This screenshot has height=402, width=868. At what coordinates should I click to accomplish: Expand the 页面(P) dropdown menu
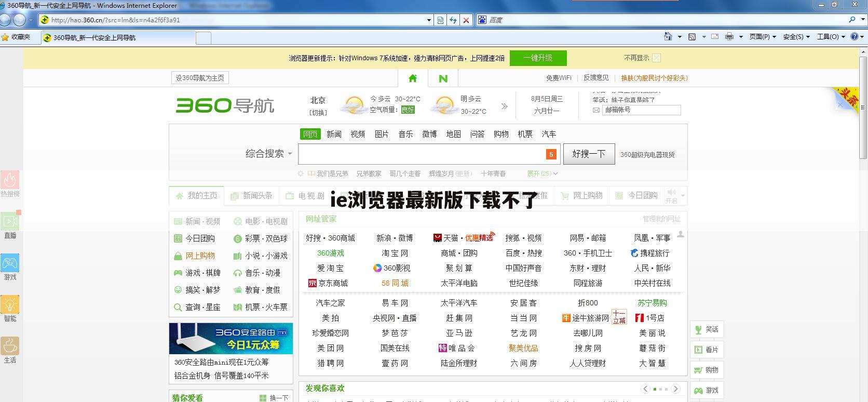pyautogui.click(x=762, y=36)
